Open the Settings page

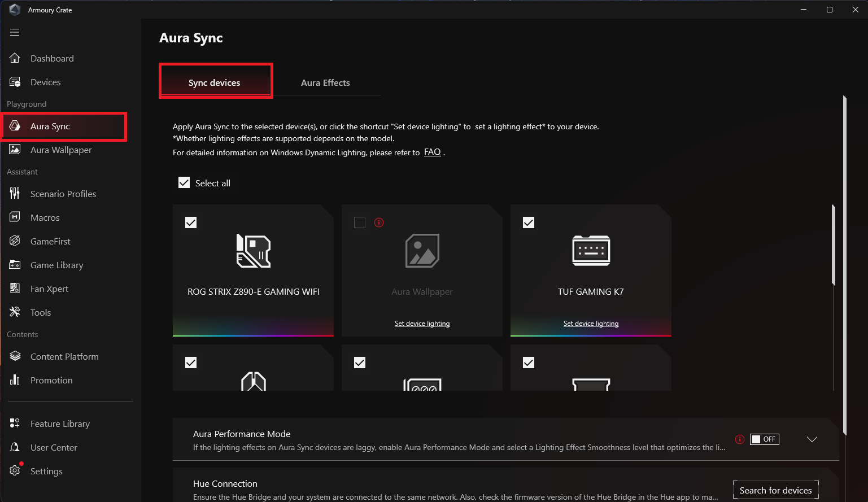coord(46,471)
